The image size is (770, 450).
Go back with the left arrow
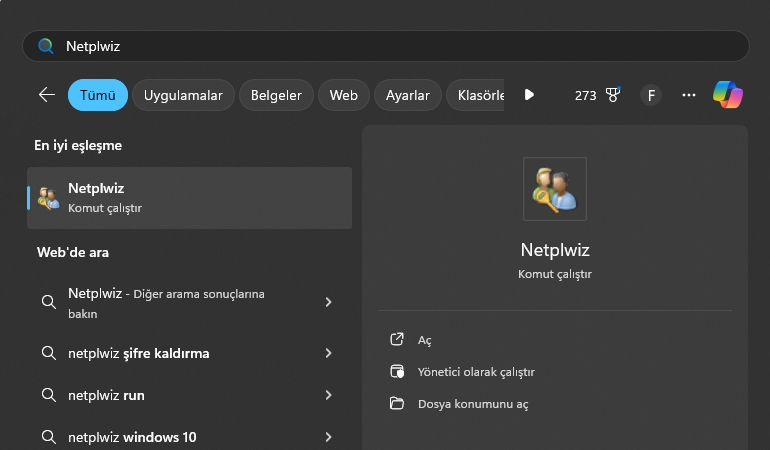47,95
